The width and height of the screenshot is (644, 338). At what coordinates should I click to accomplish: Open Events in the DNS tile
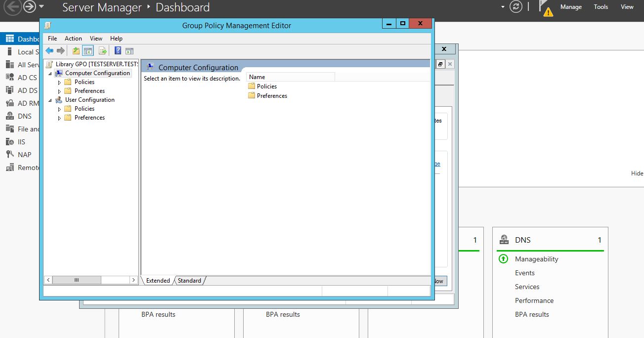click(x=525, y=273)
